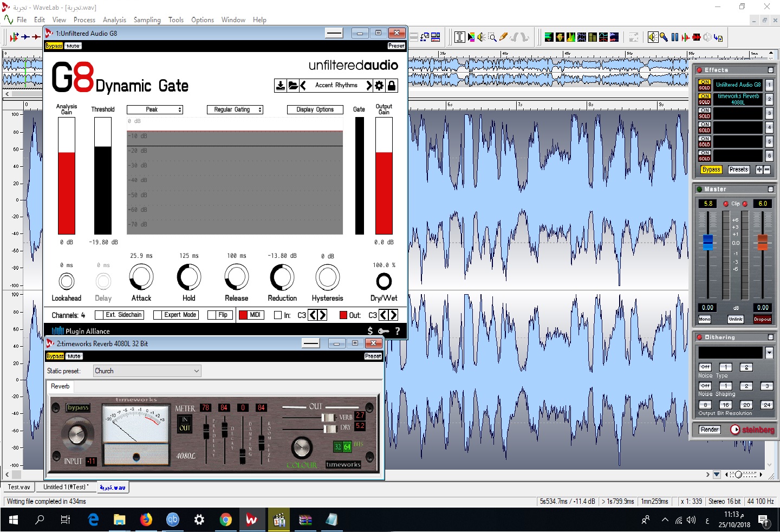Switch to the Test.wav tab
The image size is (780, 532).
coord(19,487)
